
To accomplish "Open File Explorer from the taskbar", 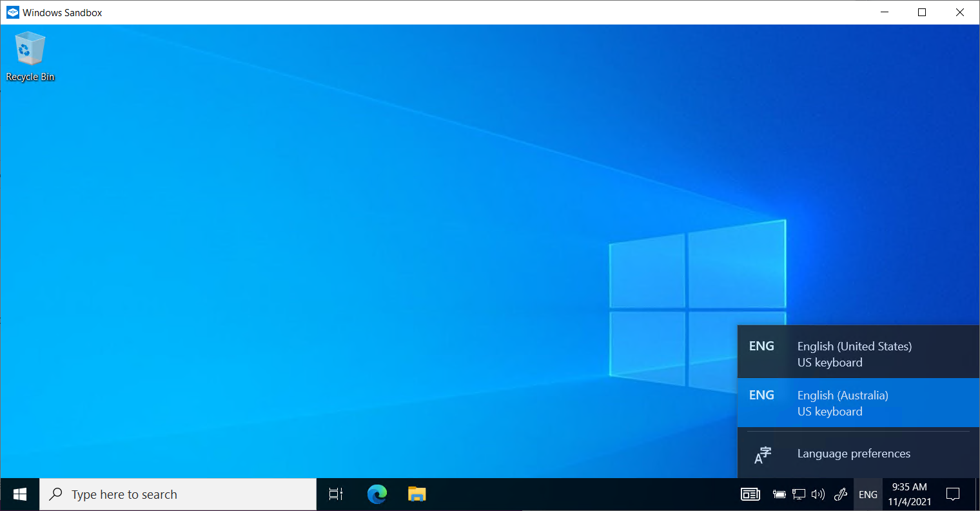I will pyautogui.click(x=416, y=494).
